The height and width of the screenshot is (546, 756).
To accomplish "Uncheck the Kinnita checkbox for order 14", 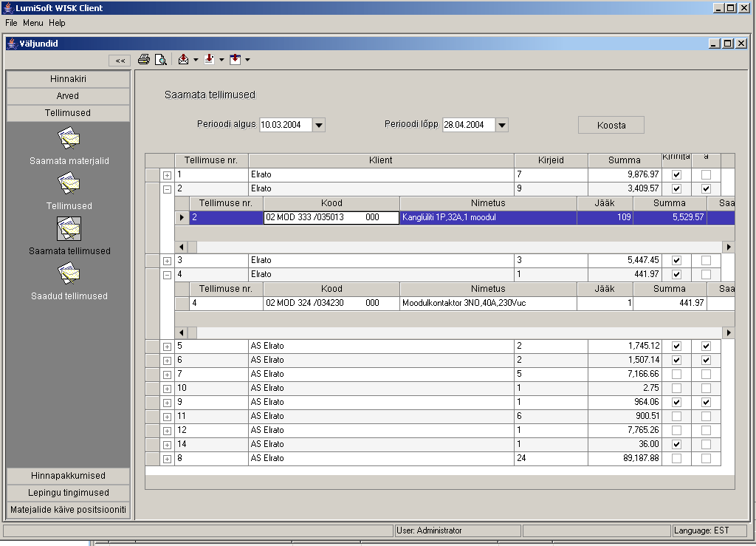I will (676, 445).
